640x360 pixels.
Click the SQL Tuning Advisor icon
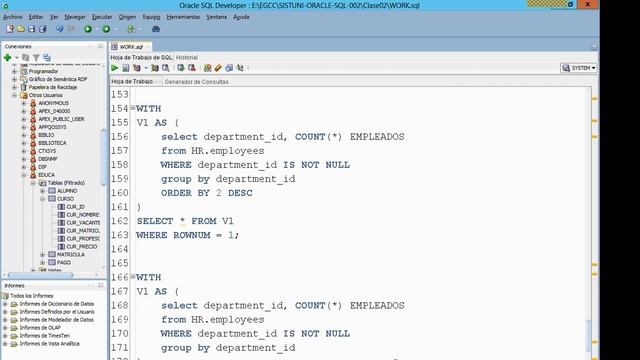tap(165, 68)
